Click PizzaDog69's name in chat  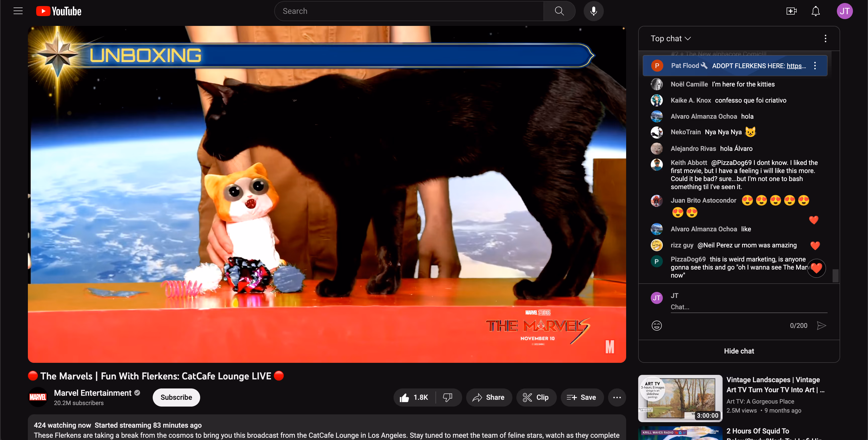click(688, 259)
